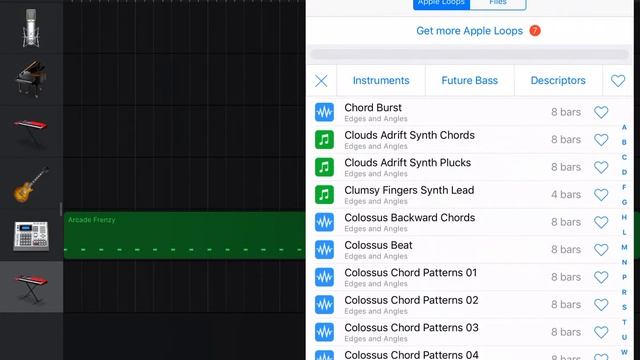Image resolution: width=640 pixels, height=360 pixels.
Task: Favorite Clouds Adrift Synth Plucks loop
Action: pyautogui.click(x=601, y=167)
